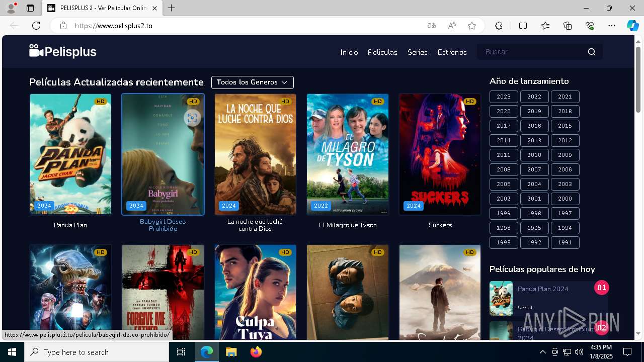This screenshot has height=362, width=644.
Task: Click the Pelisplus logo
Action: (x=63, y=51)
